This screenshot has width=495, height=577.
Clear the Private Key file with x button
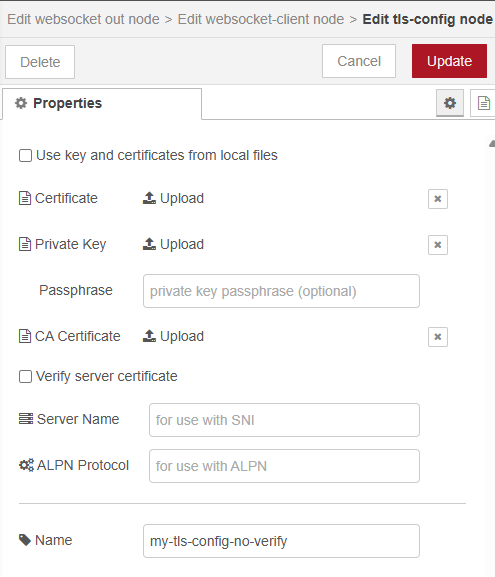[438, 245]
